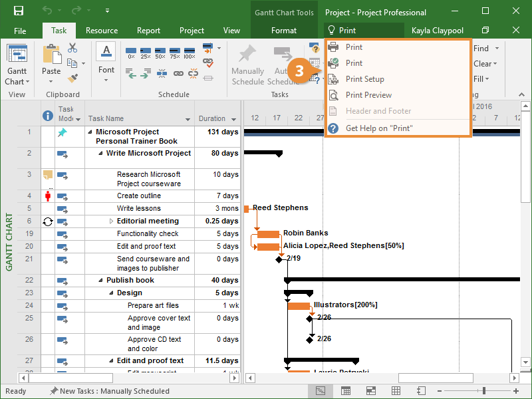
Task: Mark task 50% complete
Action: click(160, 53)
